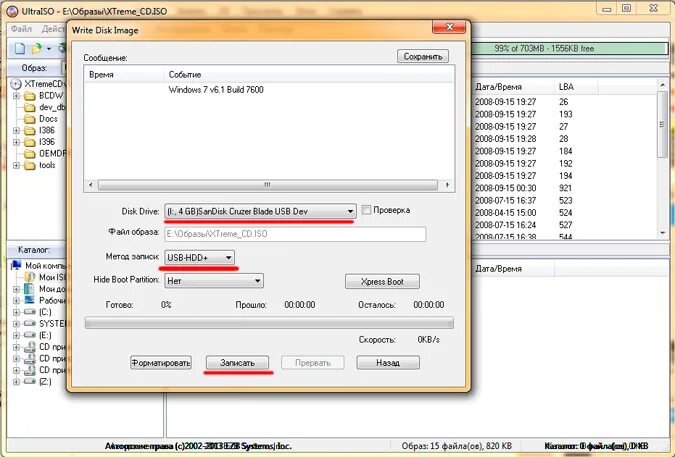This screenshot has width=675, height=457.
Task: Click the upper Дата/Время column header
Action: point(513,87)
